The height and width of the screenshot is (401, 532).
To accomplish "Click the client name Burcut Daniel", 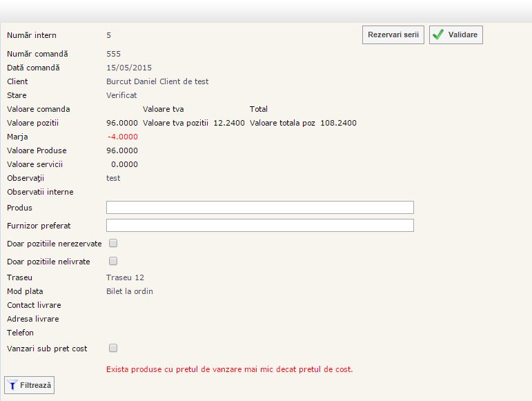I will point(157,81).
